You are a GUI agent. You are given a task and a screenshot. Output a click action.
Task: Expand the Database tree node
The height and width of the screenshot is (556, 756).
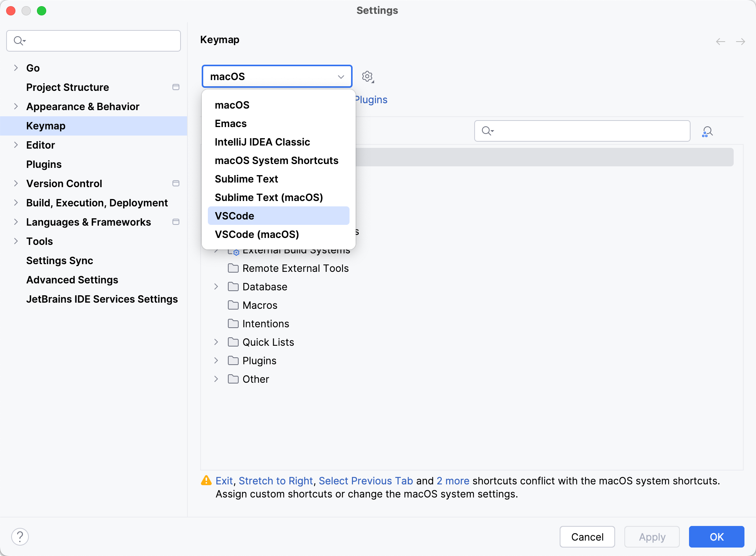click(x=216, y=286)
